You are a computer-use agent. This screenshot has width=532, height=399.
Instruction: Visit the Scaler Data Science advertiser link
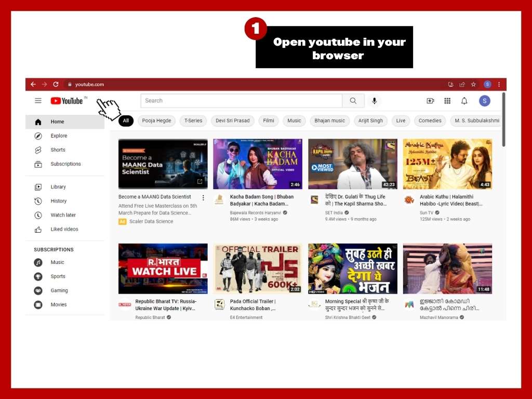(151, 221)
